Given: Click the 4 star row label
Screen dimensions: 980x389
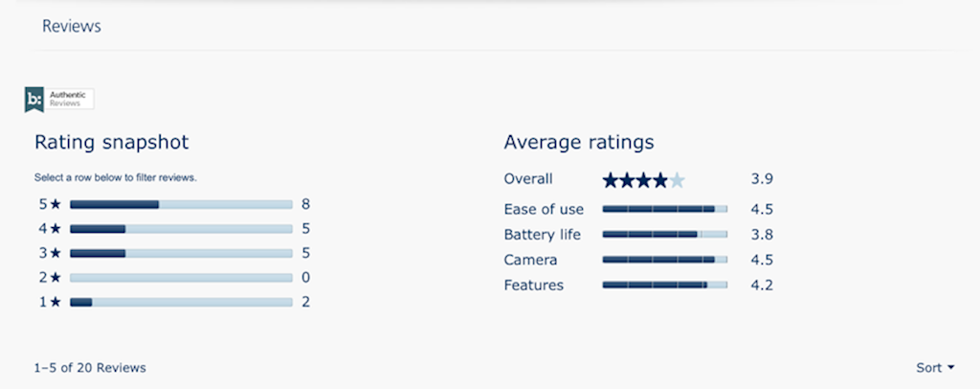Looking at the screenshot, I should coord(49,229).
